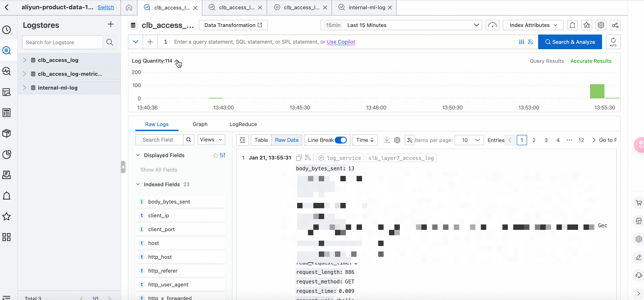Screen dimensions: 644x300
Task: Click the home tab icon
Action: coord(129,8)
